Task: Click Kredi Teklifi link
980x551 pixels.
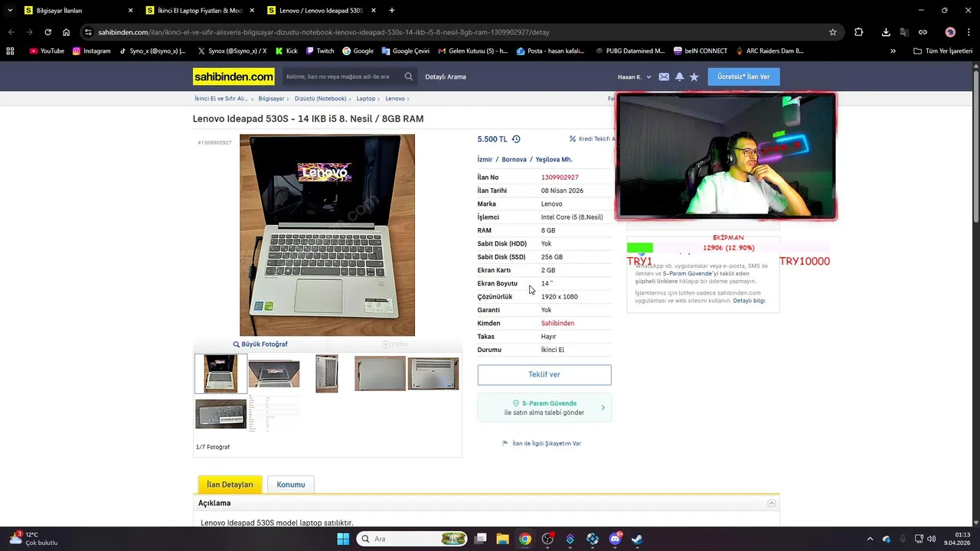Action: (x=593, y=139)
